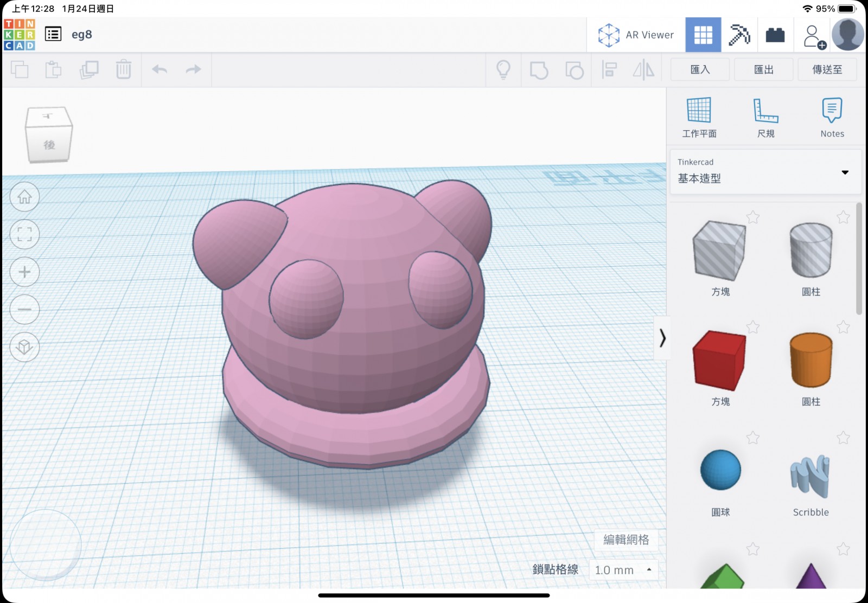
Task: Open the Tinkercad logo home
Action: (x=20, y=35)
